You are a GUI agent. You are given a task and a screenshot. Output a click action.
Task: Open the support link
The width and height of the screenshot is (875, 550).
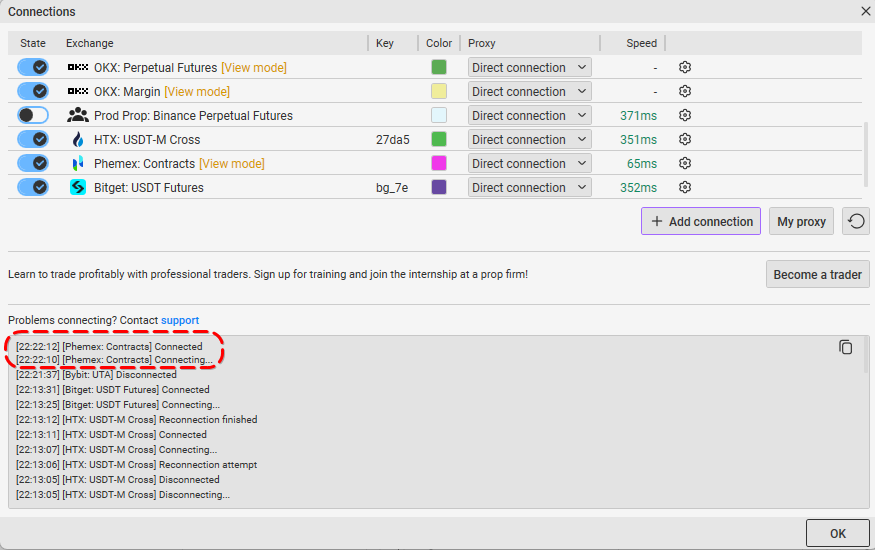click(x=180, y=320)
